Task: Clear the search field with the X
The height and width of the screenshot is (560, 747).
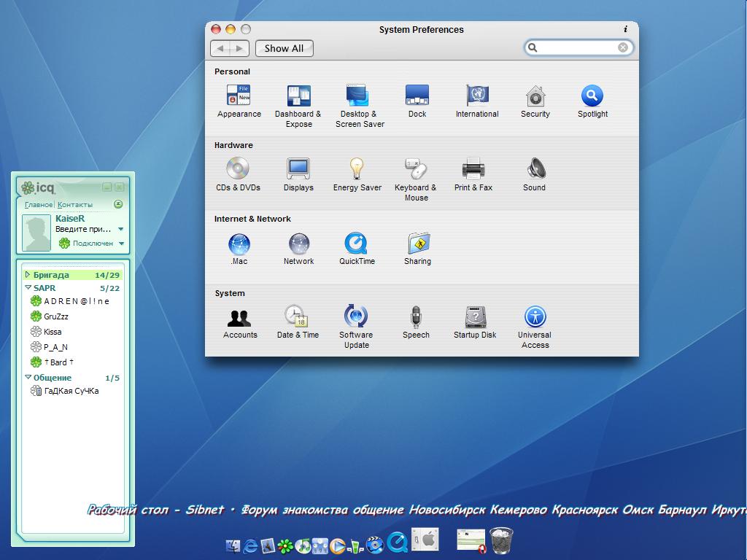Action: click(623, 47)
